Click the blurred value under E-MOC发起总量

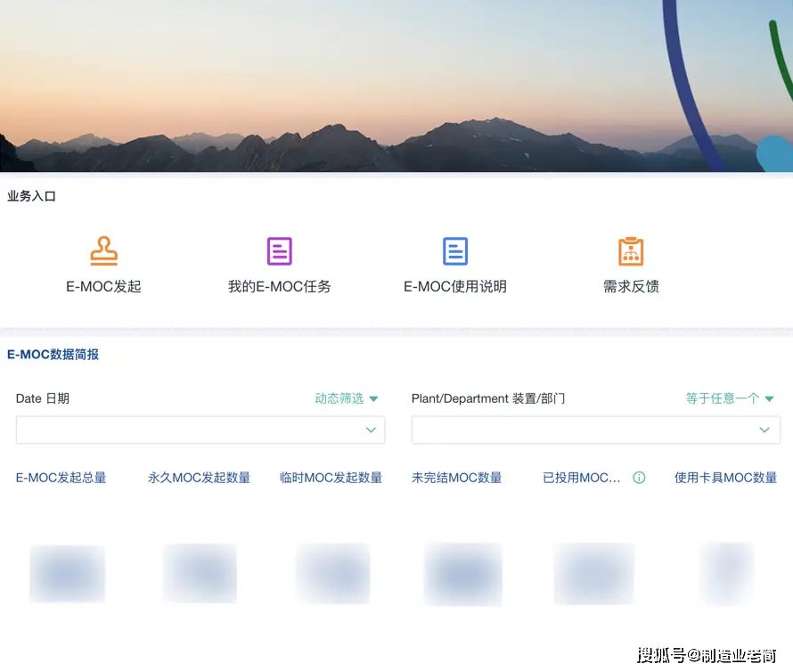67,573
